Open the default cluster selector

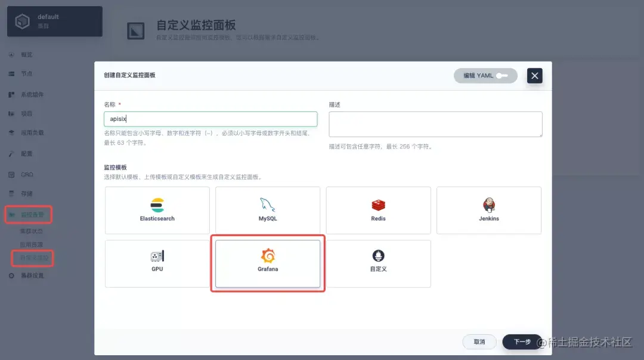tap(54, 21)
